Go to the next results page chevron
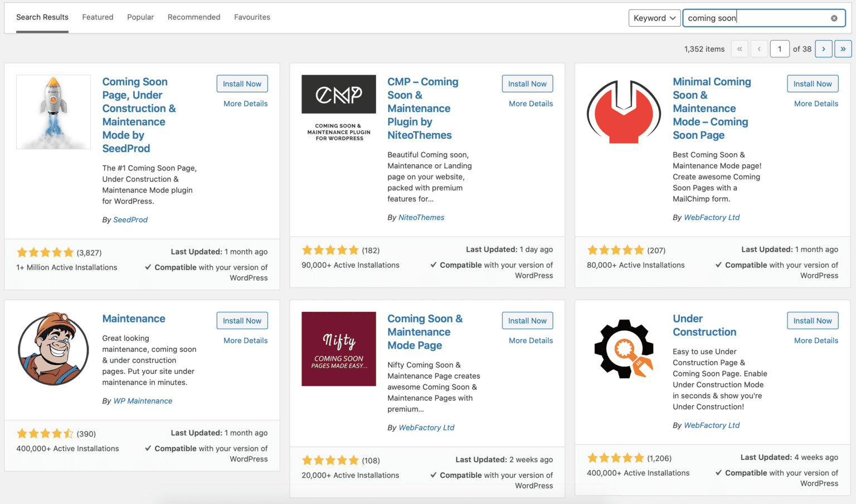Image resolution: width=856 pixels, height=504 pixels. click(x=824, y=48)
